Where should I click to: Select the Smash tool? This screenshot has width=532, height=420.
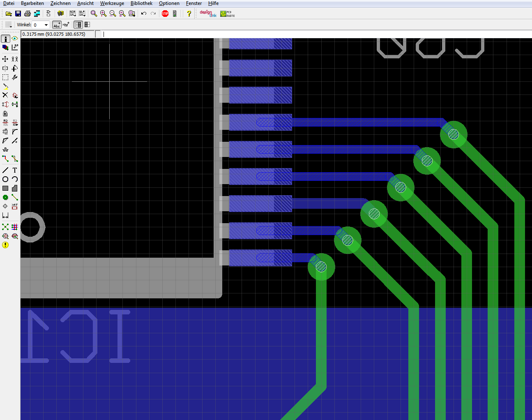(5, 132)
